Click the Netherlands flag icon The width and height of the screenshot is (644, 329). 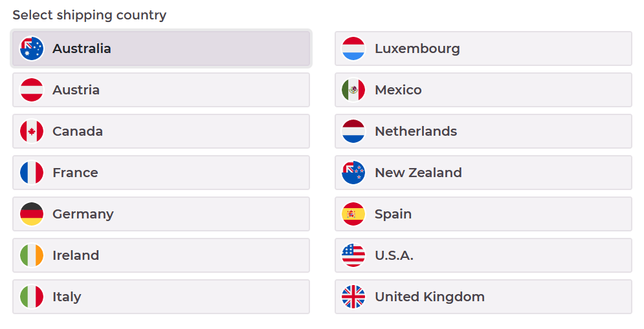[x=353, y=131]
